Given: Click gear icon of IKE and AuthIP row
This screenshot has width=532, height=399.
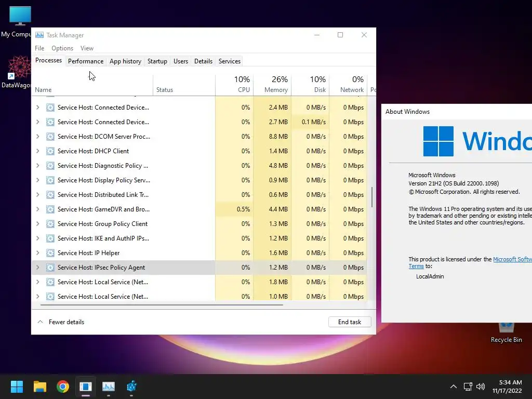Looking at the screenshot, I should [50, 238].
